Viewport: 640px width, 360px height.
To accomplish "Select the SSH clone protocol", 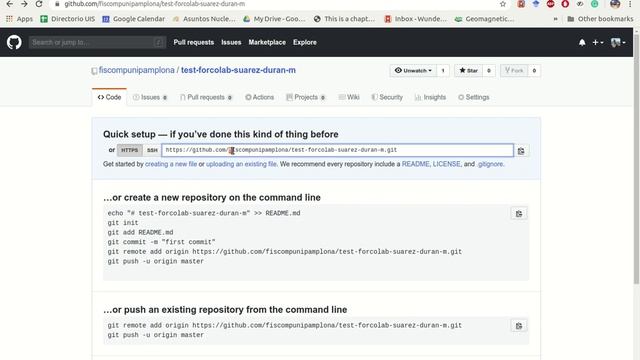I will point(152,150).
